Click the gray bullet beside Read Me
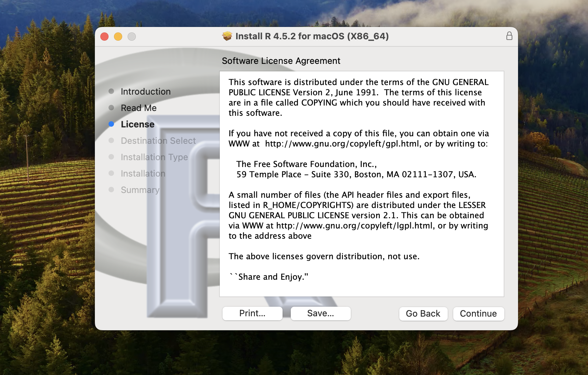The height and width of the screenshot is (375, 588). tap(111, 108)
